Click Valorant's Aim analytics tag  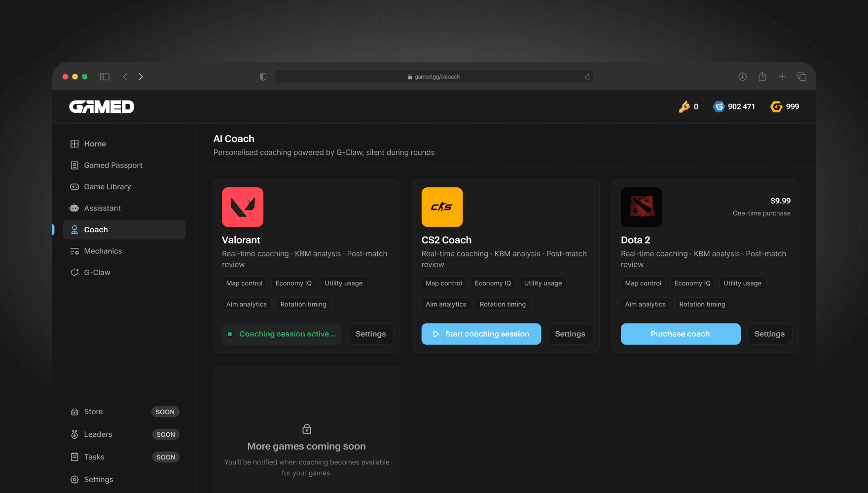coord(247,304)
